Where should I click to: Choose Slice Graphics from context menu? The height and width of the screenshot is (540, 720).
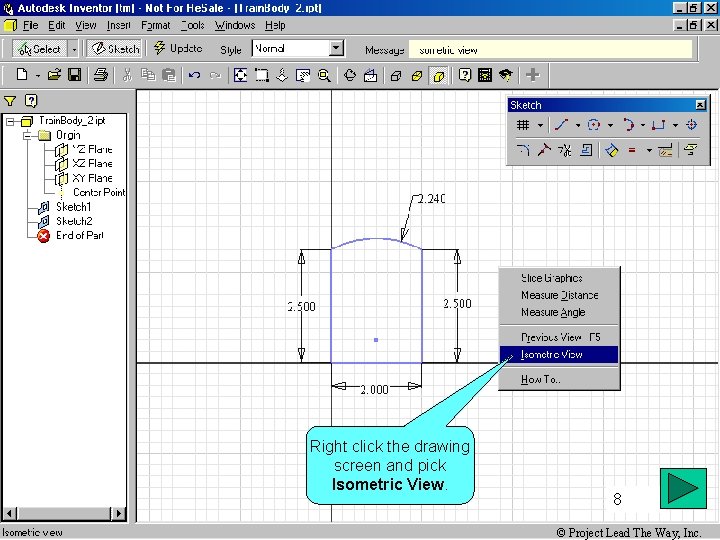pyautogui.click(x=559, y=278)
